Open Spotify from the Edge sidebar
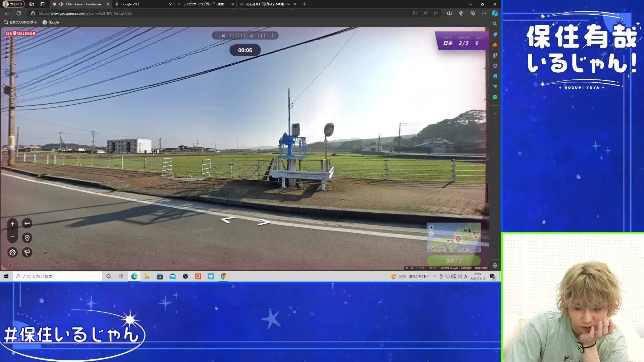The image size is (644, 362). point(495,97)
